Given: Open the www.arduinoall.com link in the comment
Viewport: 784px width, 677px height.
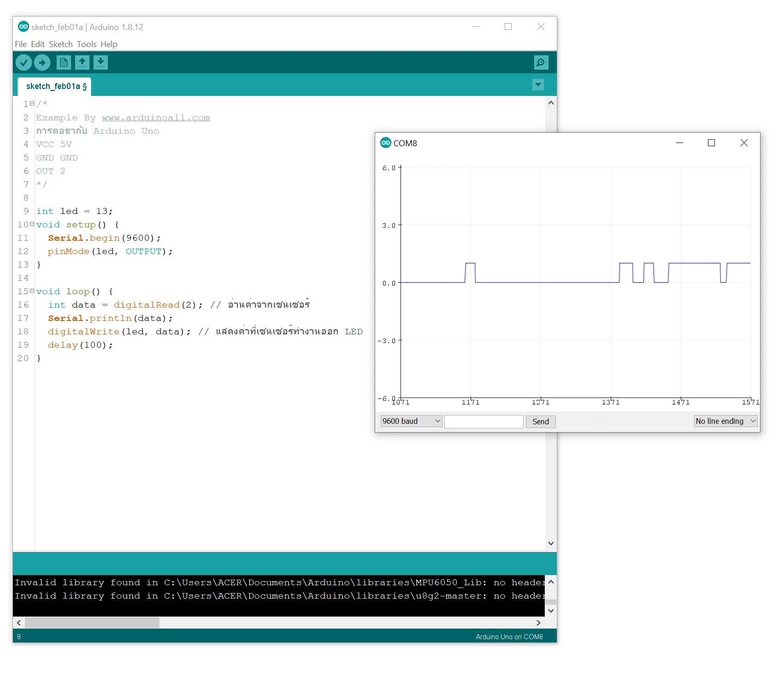Looking at the screenshot, I should [x=156, y=118].
